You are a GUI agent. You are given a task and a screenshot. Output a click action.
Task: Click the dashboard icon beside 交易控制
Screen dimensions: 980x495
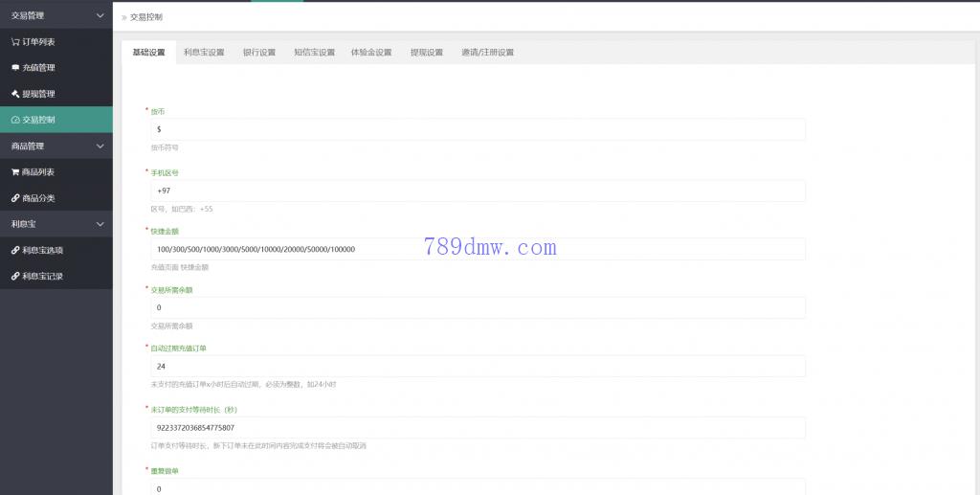(14, 120)
